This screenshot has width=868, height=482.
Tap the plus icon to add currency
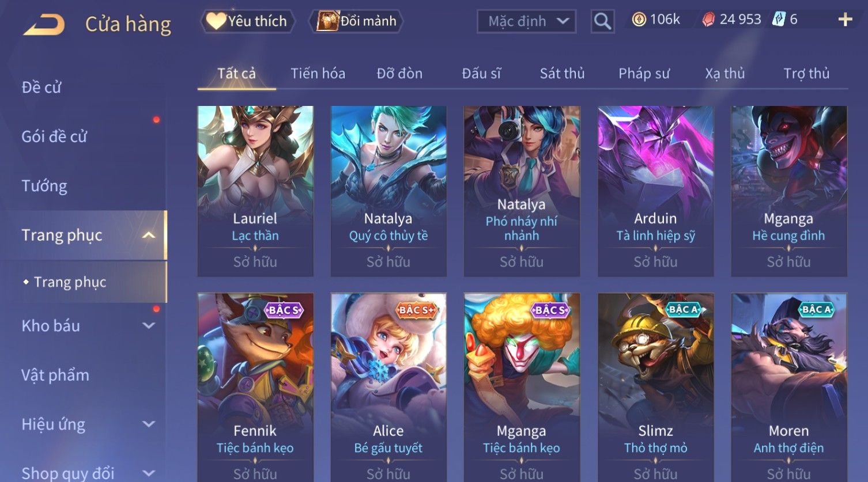click(x=845, y=20)
